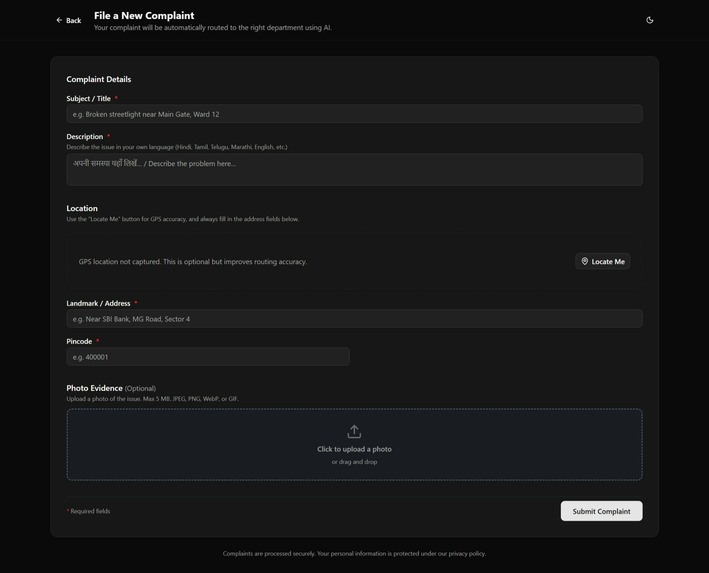Click the 'automatically routed' subtitle text

tap(213, 28)
